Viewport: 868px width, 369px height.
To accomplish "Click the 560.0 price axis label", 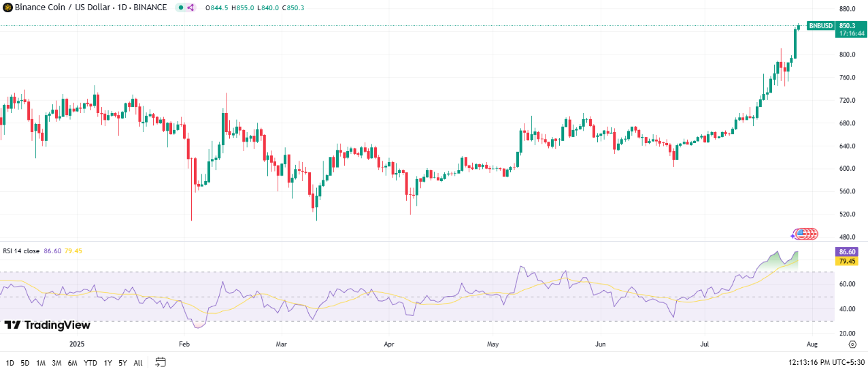I will [x=848, y=191].
